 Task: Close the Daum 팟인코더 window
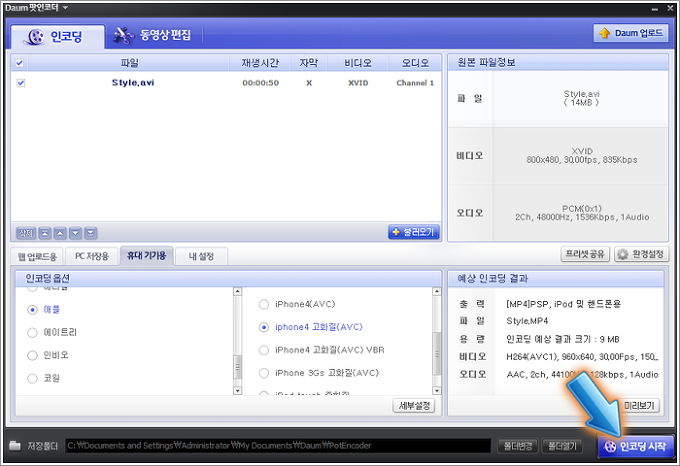(670, 9)
